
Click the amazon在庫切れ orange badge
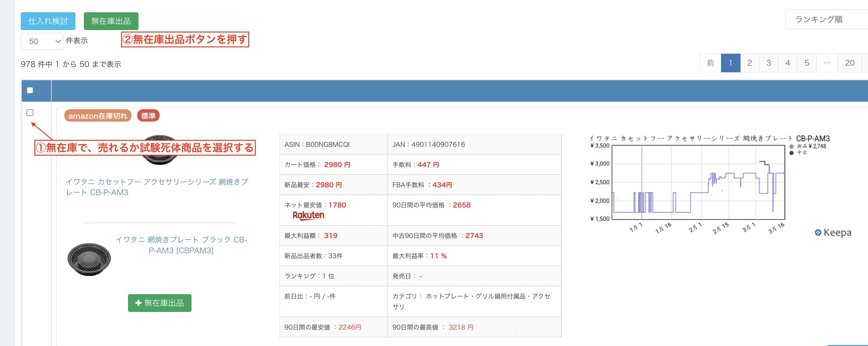(x=98, y=116)
